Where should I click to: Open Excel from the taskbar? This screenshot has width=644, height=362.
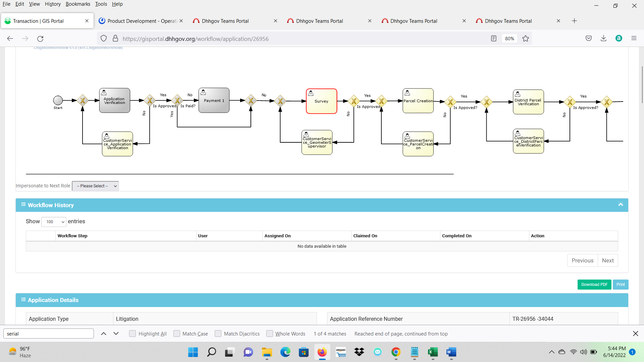[x=433, y=352]
